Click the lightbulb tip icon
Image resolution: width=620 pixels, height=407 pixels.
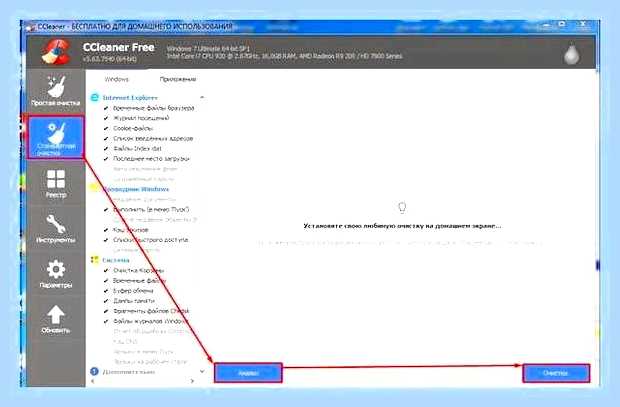coord(402,207)
